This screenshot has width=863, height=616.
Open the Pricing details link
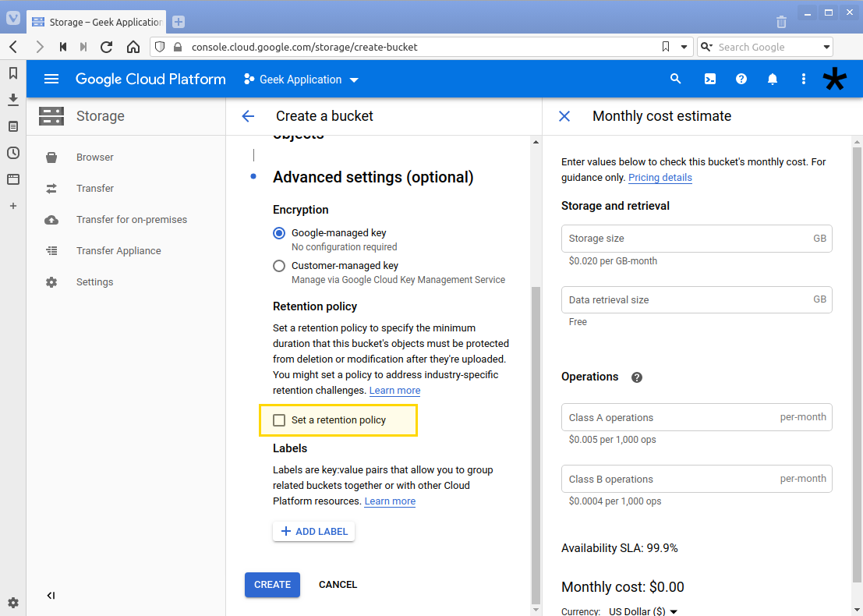click(660, 177)
